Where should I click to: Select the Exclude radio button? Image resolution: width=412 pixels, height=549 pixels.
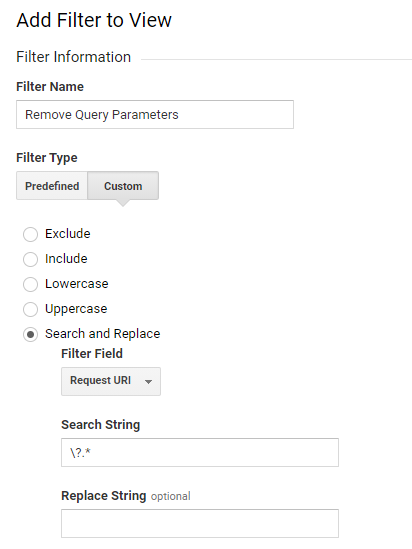coord(30,234)
